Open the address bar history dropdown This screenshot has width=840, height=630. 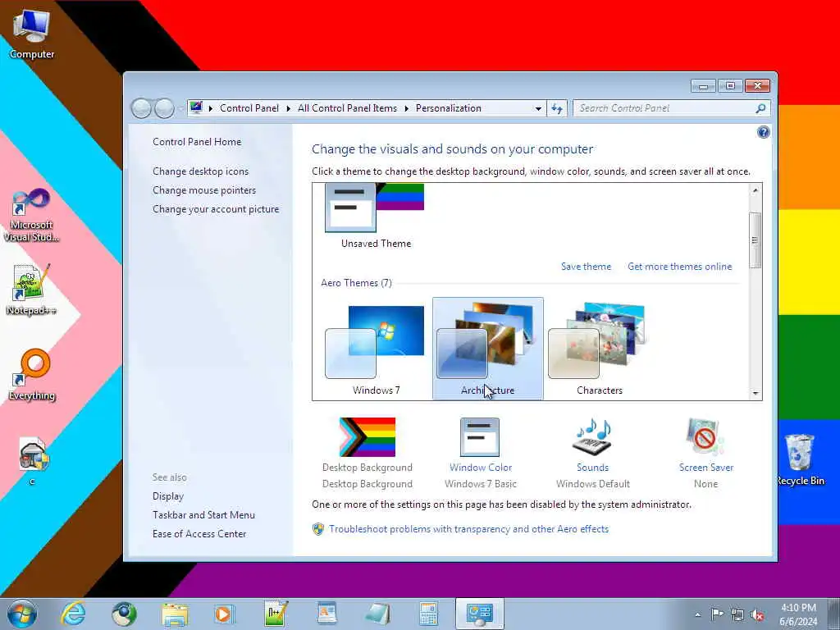click(x=538, y=109)
